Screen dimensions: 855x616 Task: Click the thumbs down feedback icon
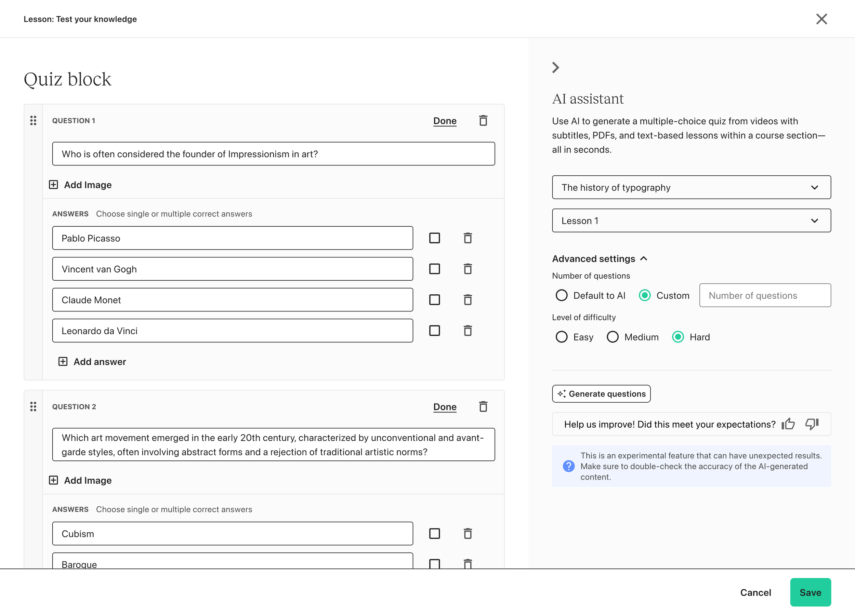click(812, 424)
